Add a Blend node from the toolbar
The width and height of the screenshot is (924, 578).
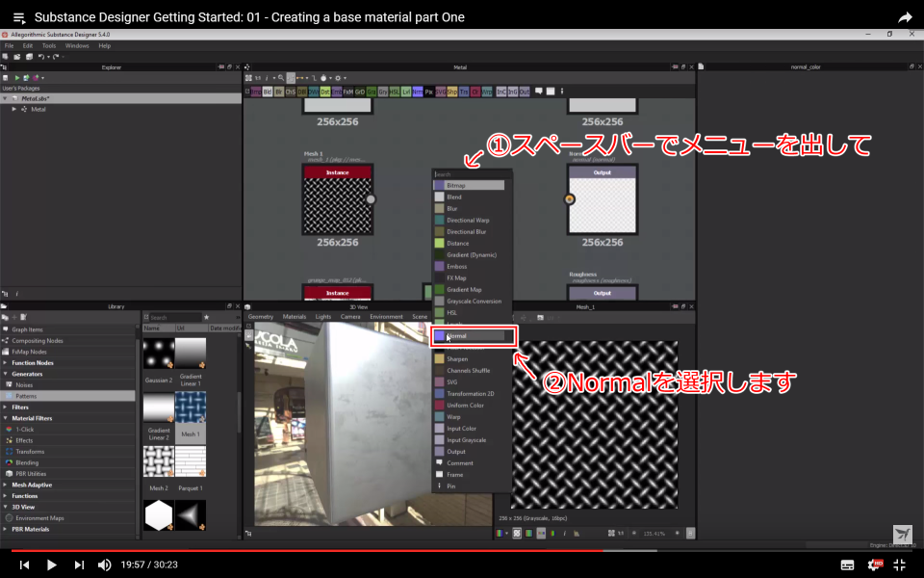268,92
